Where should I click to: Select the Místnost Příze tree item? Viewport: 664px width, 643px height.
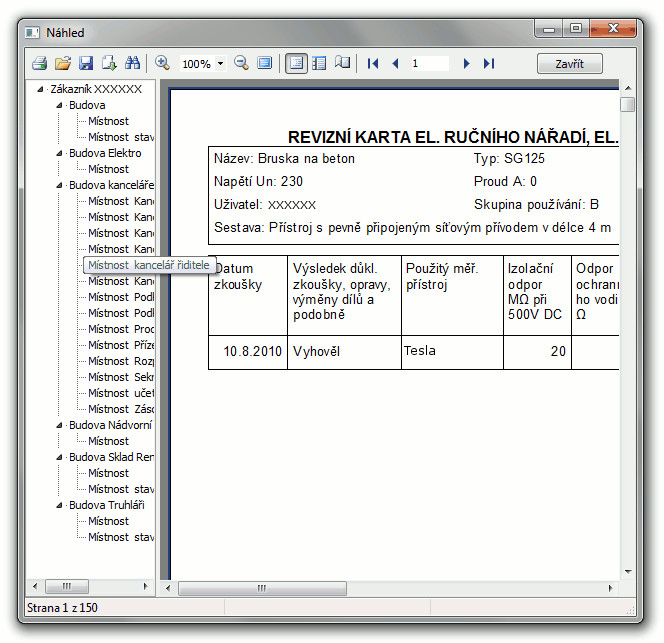point(121,345)
